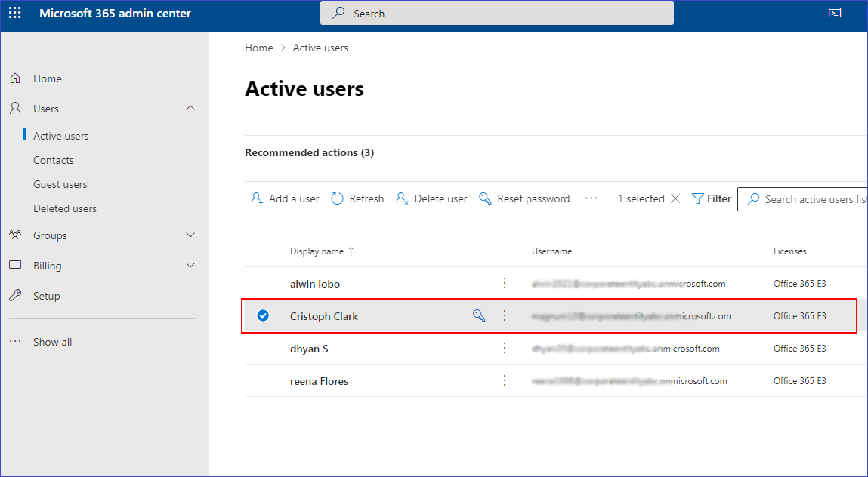Open the app launcher waffle icon
The width and height of the screenshot is (868, 477).
[15, 13]
